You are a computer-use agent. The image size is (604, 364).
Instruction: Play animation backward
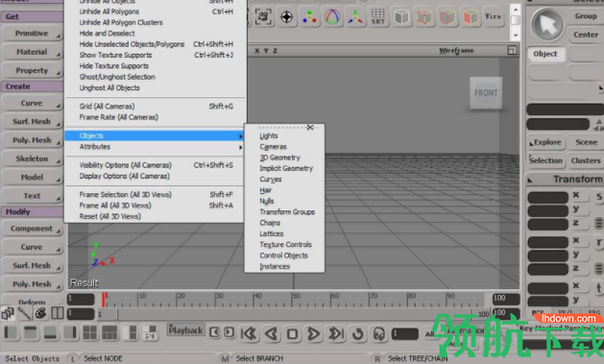coord(271,333)
